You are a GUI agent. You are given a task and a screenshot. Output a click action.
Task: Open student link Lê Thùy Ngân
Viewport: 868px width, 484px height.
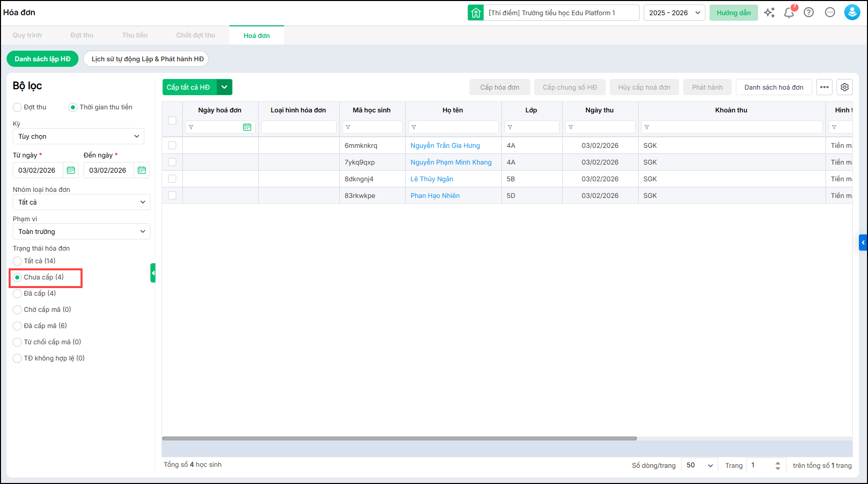tap(431, 179)
